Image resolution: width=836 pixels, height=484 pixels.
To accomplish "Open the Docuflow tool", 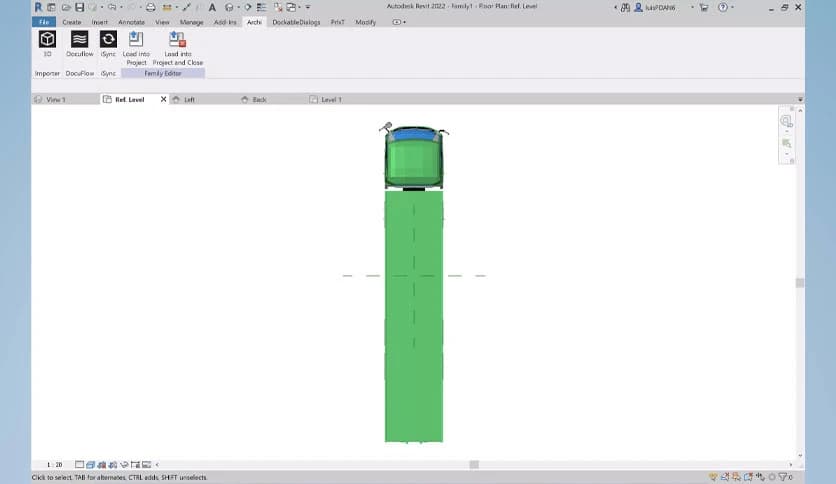I will coord(79,39).
